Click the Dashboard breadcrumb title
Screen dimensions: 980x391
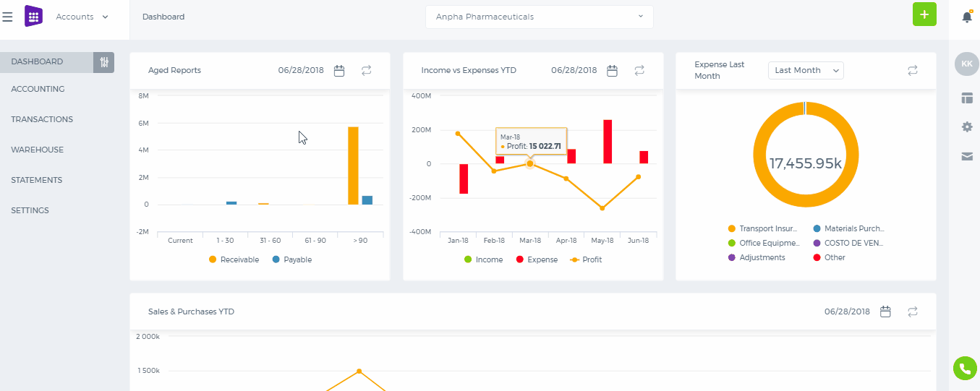coord(163,17)
